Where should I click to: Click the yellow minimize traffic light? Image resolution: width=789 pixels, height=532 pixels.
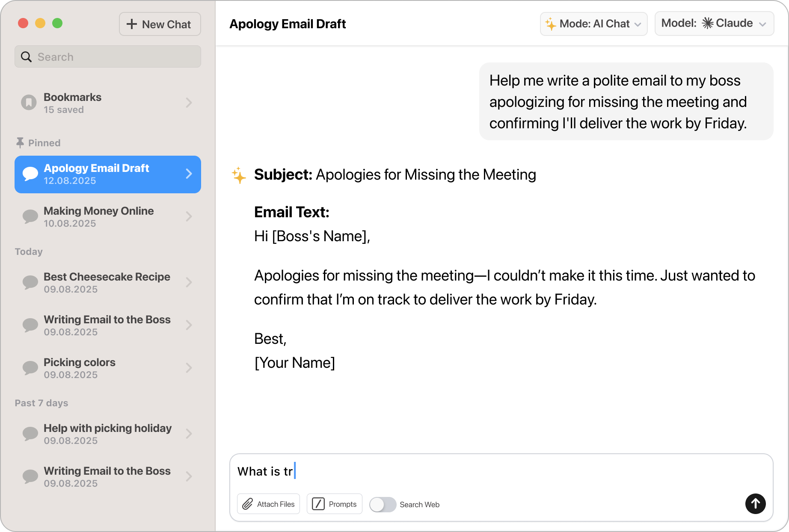(41, 24)
